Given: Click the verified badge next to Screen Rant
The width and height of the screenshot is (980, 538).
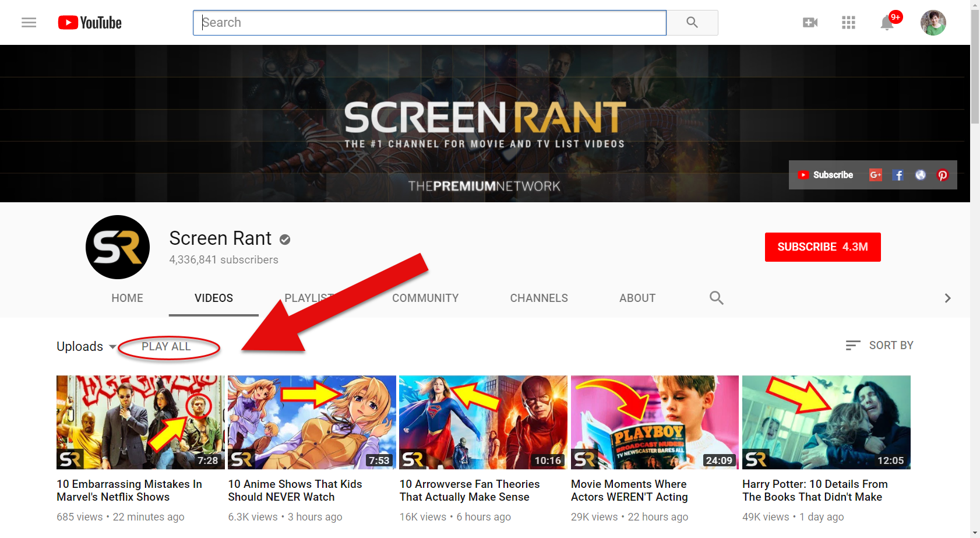Looking at the screenshot, I should coord(285,239).
